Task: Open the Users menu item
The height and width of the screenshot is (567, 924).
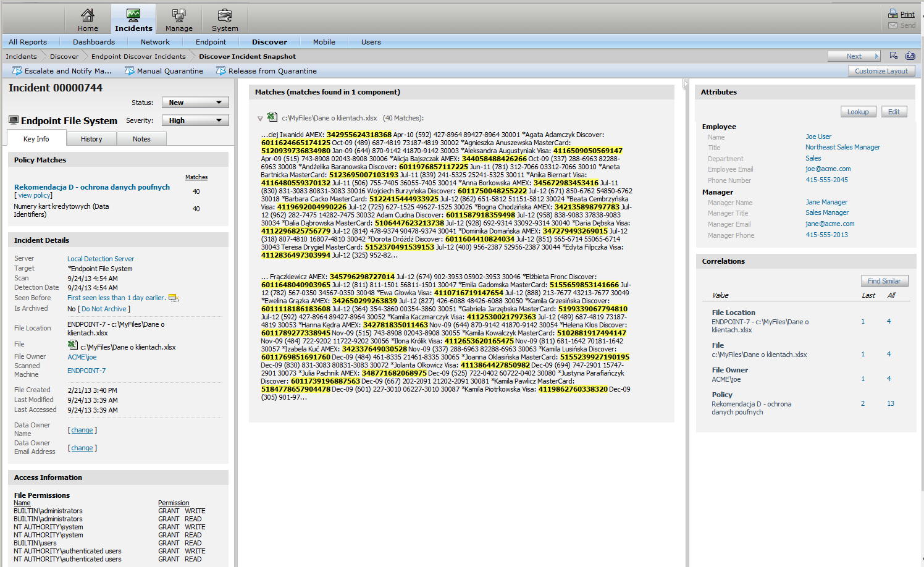Action: [x=371, y=42]
